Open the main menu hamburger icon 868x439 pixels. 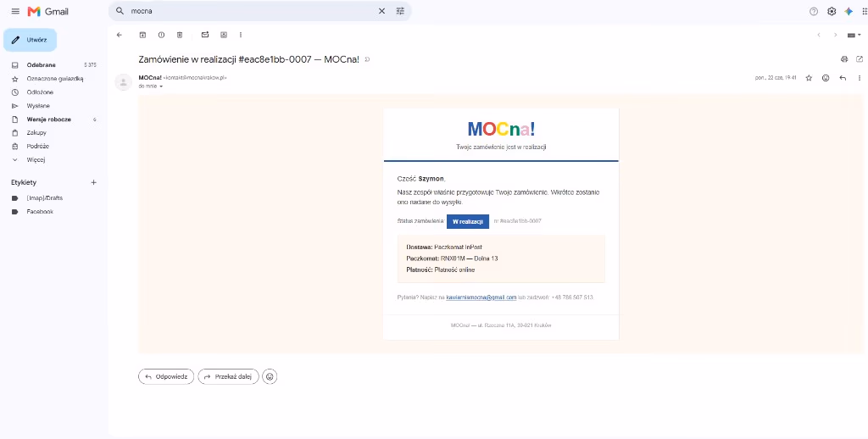(x=15, y=11)
